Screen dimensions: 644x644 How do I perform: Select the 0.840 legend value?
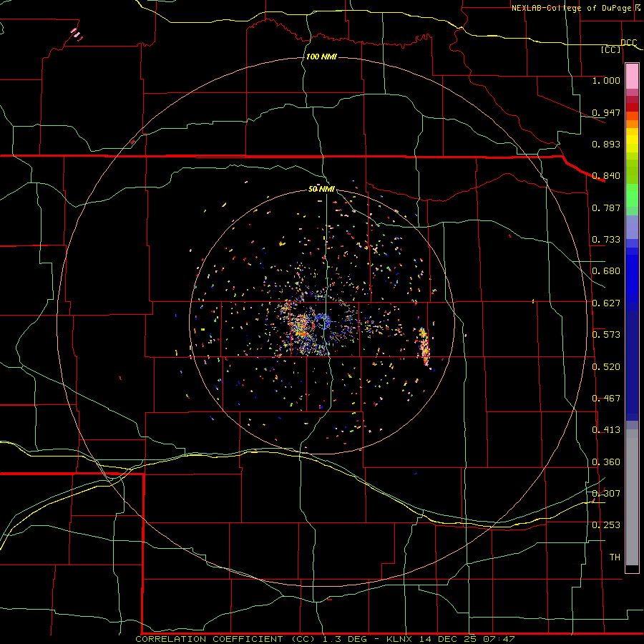pyautogui.click(x=606, y=175)
